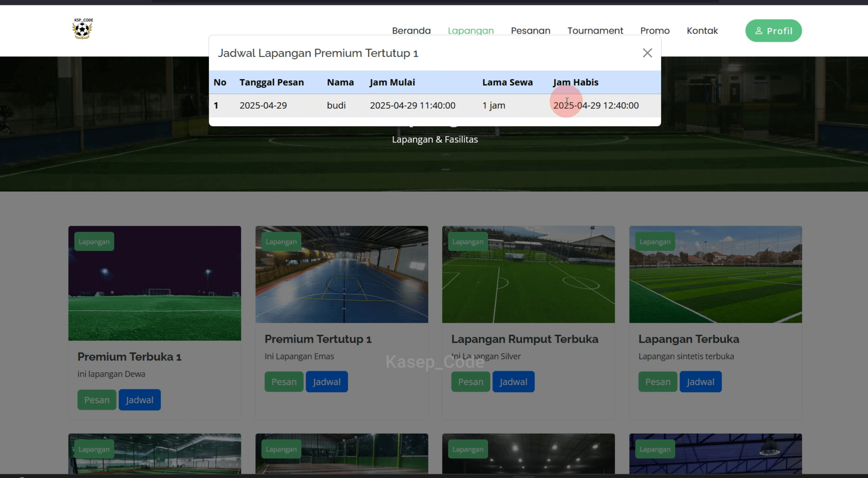
Task: Click the Premium Tertutup 1 indoor court photo
Action: pos(342,274)
